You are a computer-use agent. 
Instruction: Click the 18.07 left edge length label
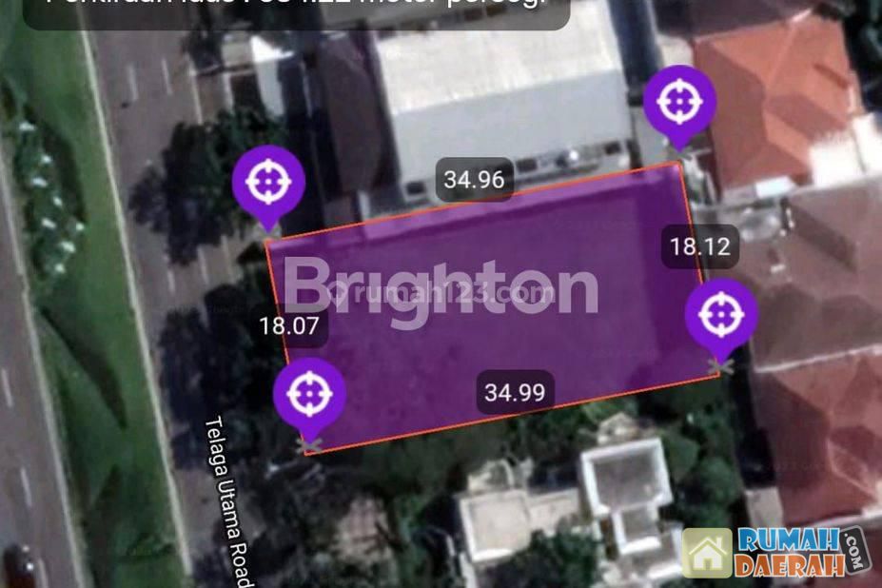coord(289,325)
